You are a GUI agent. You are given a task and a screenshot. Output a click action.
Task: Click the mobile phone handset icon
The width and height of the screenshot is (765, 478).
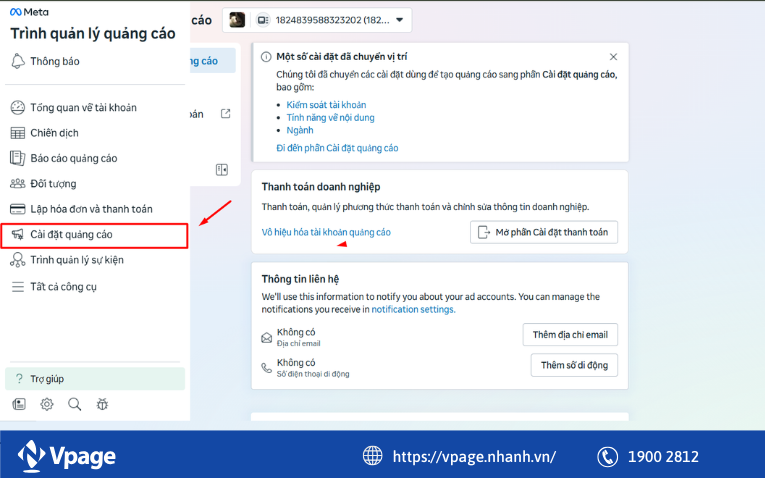[x=266, y=368]
